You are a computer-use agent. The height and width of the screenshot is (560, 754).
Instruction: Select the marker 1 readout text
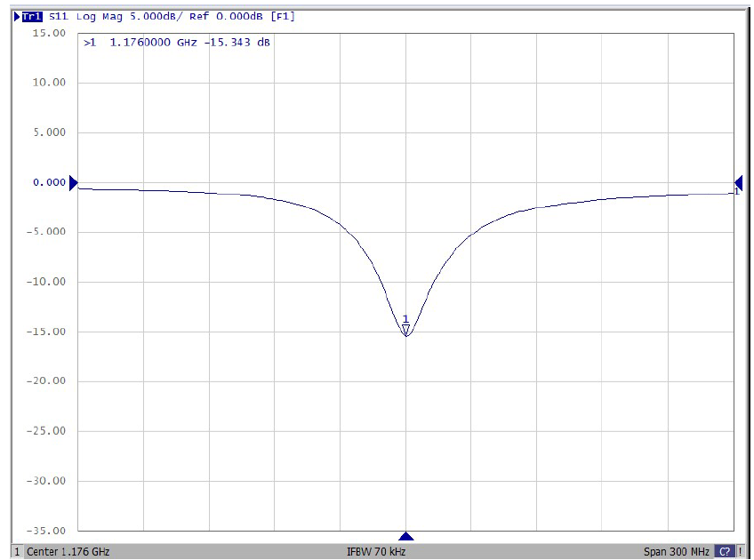point(176,43)
